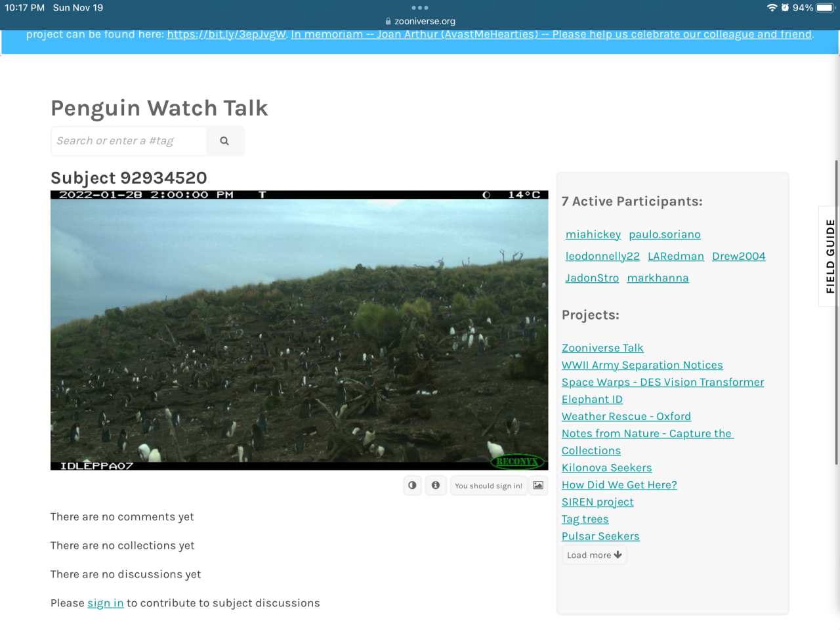The width and height of the screenshot is (840, 630).
Task: Tap the battery indicator
Action: coord(826,8)
